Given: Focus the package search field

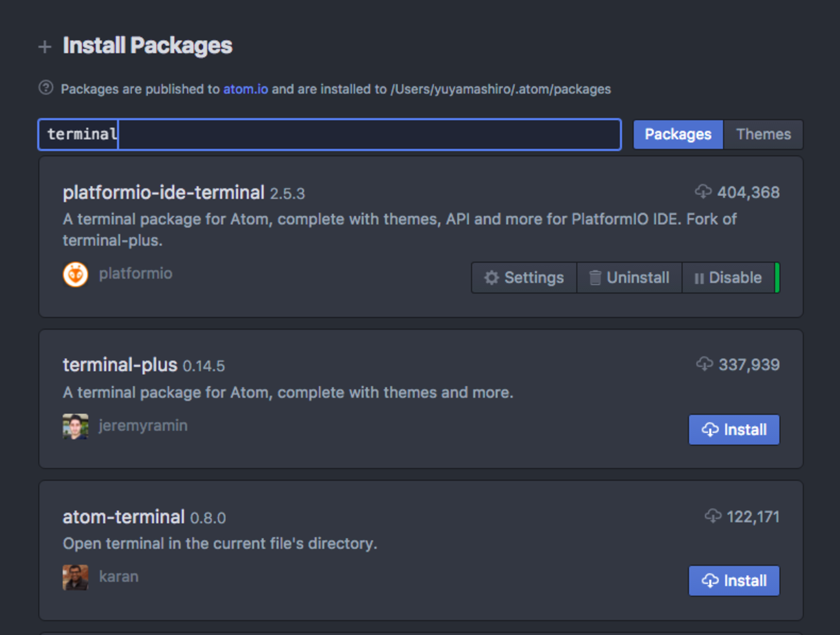Looking at the screenshot, I should (x=330, y=135).
